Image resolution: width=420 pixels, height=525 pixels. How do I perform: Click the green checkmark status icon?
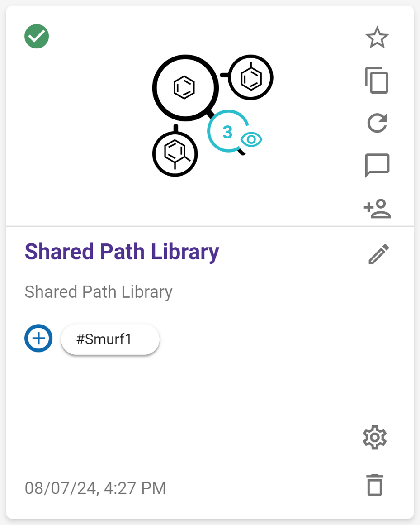(37, 37)
